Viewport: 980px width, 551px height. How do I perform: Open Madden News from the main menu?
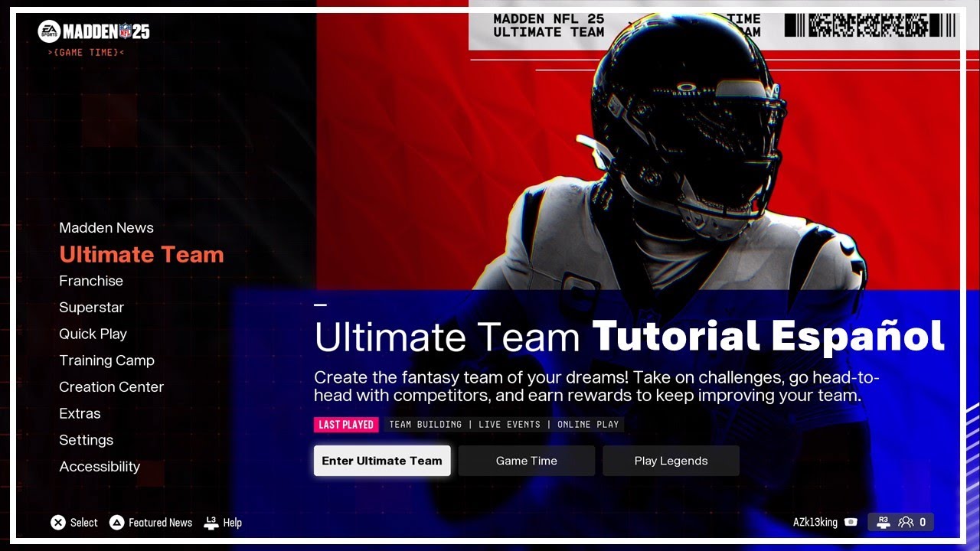(x=106, y=228)
